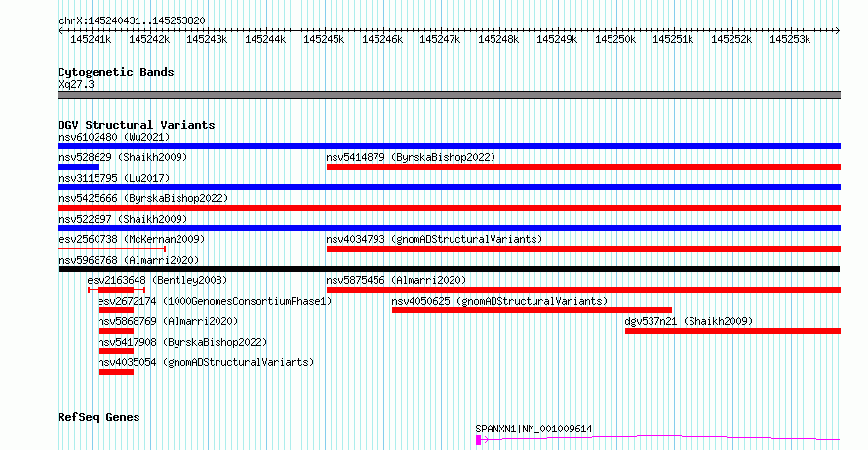Click the 145248k ruler label
Image resolution: width=868 pixels, height=450 pixels.
pyautogui.click(x=498, y=39)
